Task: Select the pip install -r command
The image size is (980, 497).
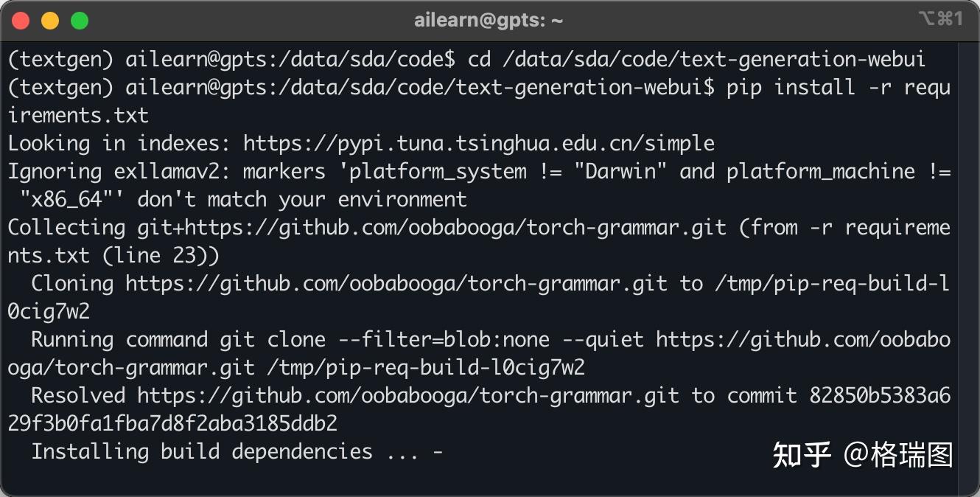Action: [811, 87]
